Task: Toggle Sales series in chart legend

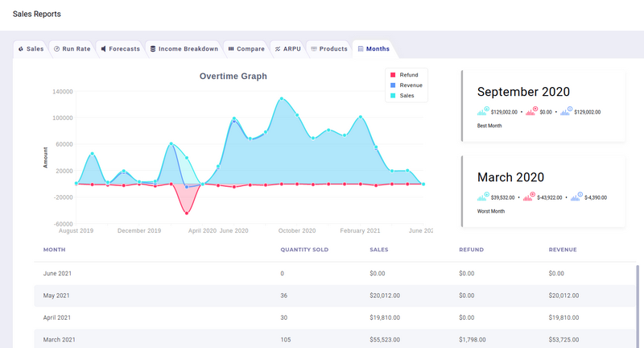Action: pos(402,95)
